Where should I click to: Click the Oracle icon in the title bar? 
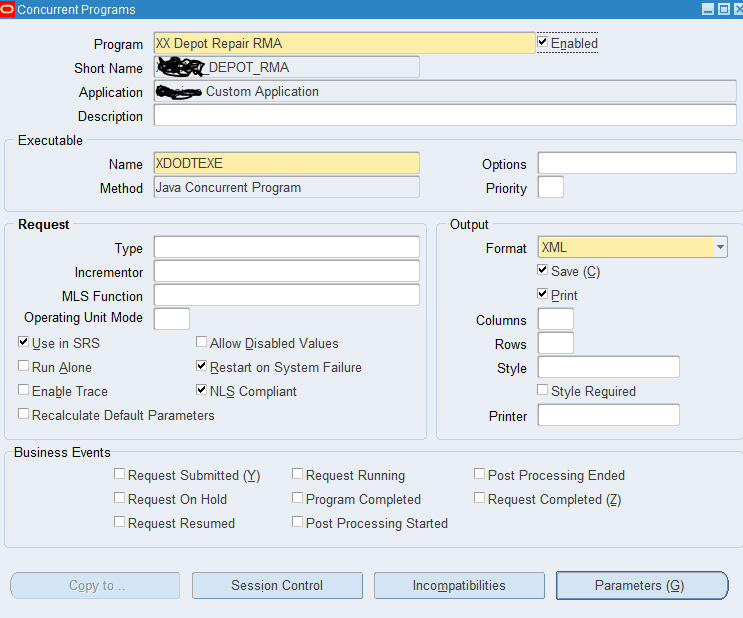(7, 9)
